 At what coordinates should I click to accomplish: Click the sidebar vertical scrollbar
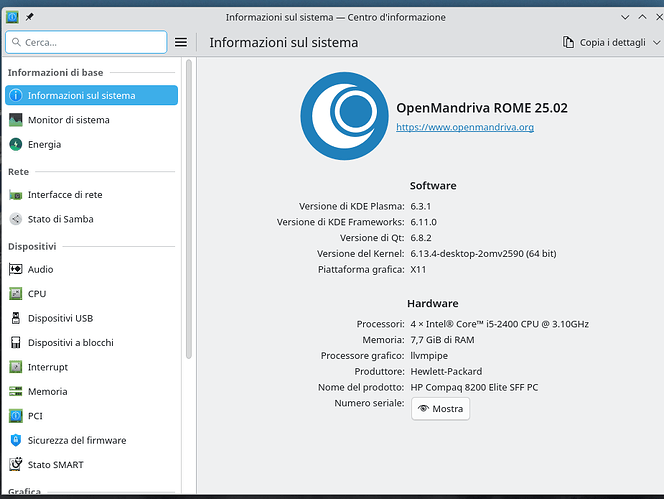click(x=189, y=209)
